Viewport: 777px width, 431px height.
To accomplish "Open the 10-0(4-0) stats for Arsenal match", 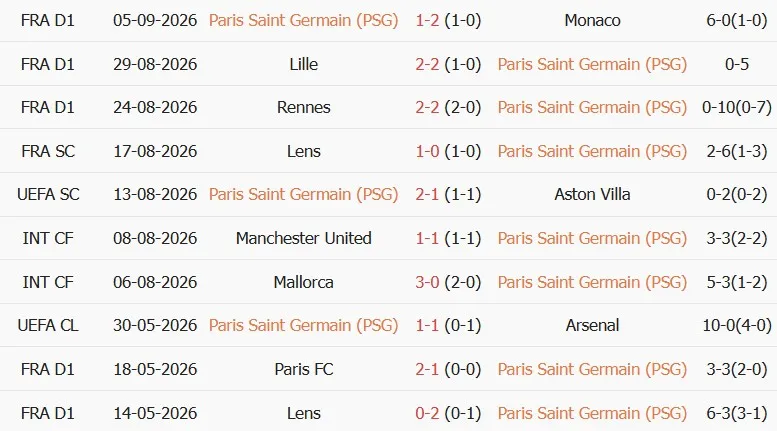I will click(x=736, y=325).
